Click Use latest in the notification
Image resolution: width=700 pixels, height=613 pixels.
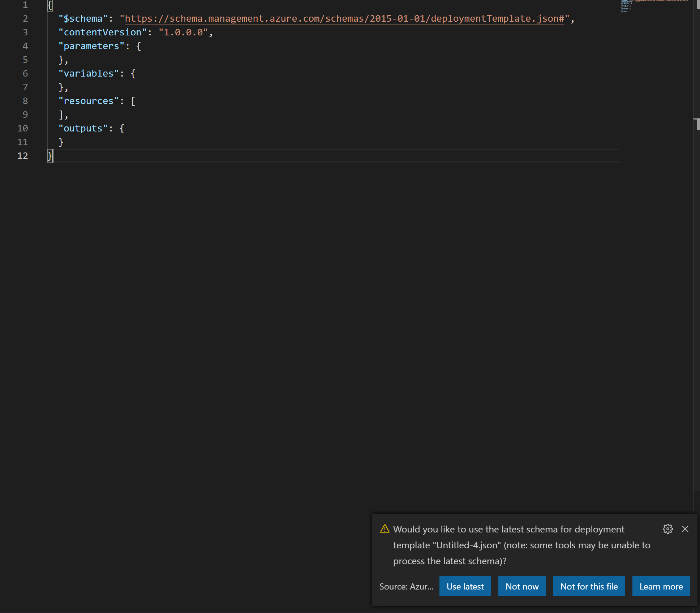[x=465, y=586]
